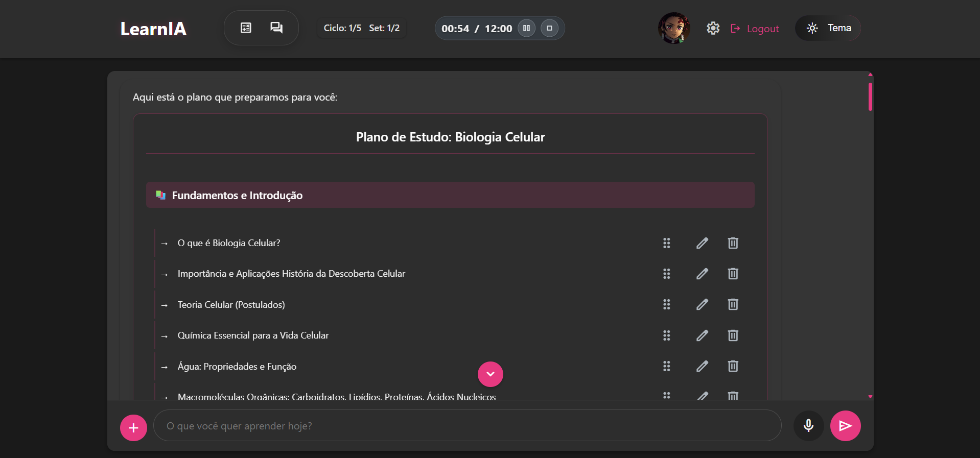Click the Logout link

coord(755,29)
